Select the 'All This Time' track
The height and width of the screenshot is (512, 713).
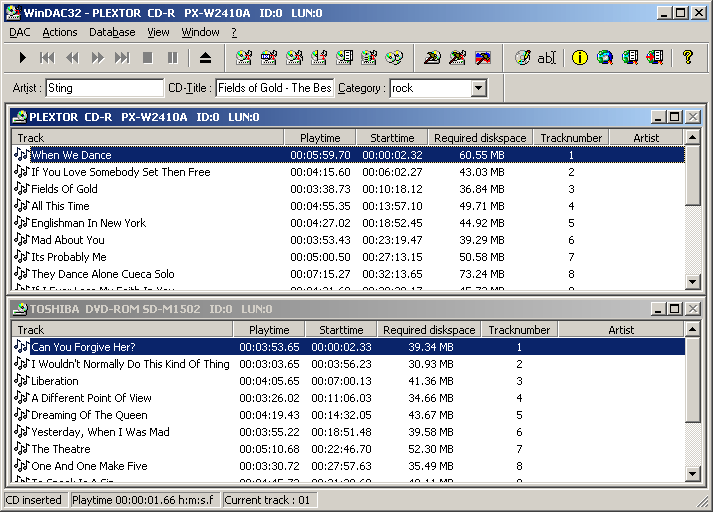(x=348, y=206)
